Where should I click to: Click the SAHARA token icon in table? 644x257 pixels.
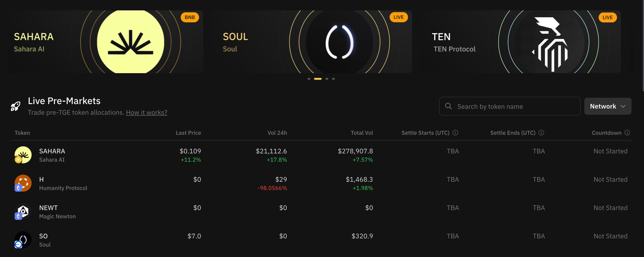(x=23, y=155)
